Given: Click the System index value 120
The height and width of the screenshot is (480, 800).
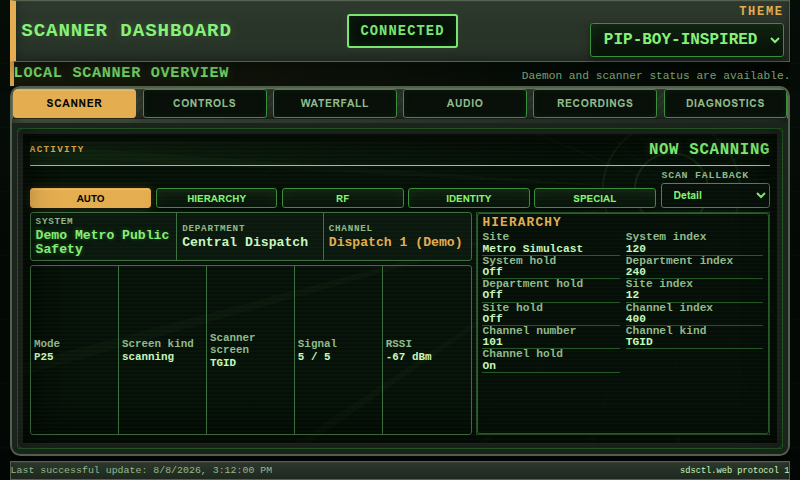Looking at the screenshot, I should point(635,248).
